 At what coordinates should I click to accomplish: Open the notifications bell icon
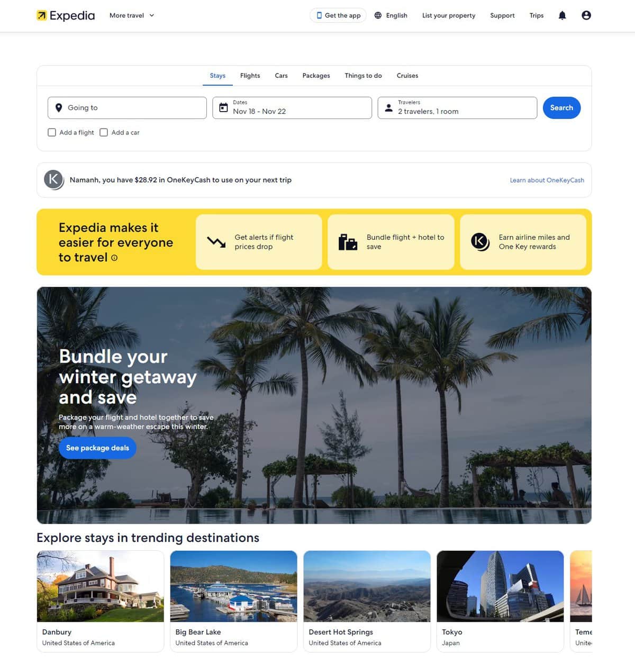click(562, 15)
